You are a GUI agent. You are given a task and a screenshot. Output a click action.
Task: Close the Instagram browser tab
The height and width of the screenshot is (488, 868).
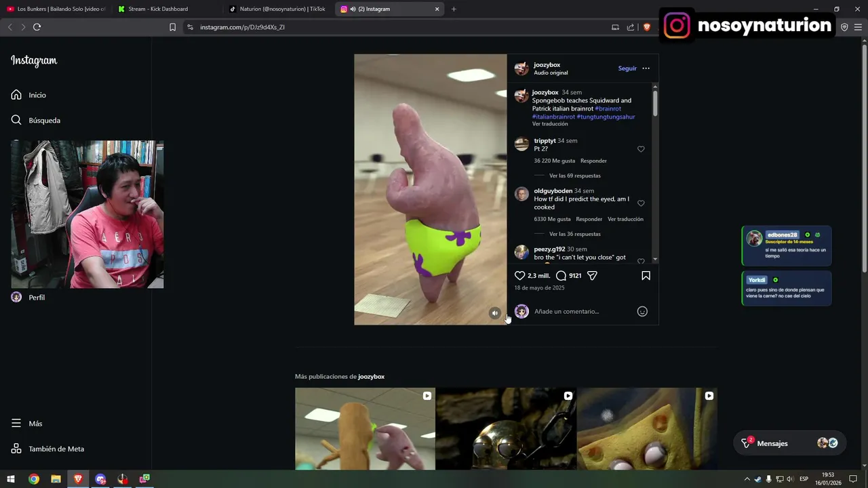point(437,9)
